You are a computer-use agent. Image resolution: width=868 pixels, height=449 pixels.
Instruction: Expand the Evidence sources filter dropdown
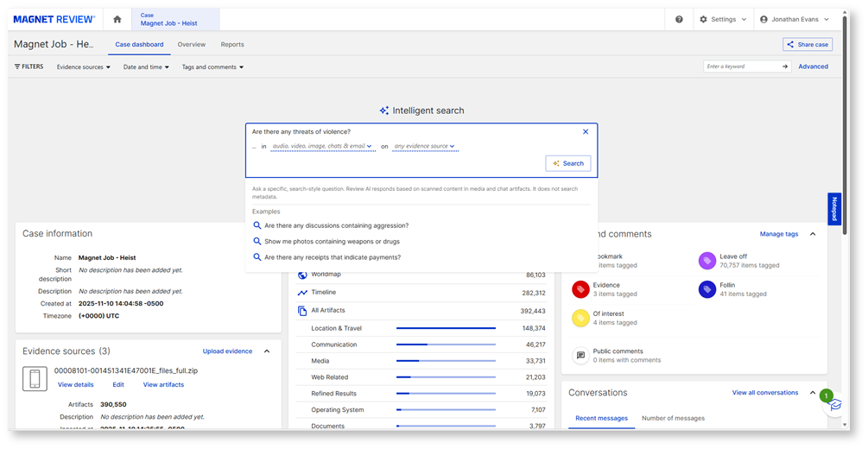[84, 67]
